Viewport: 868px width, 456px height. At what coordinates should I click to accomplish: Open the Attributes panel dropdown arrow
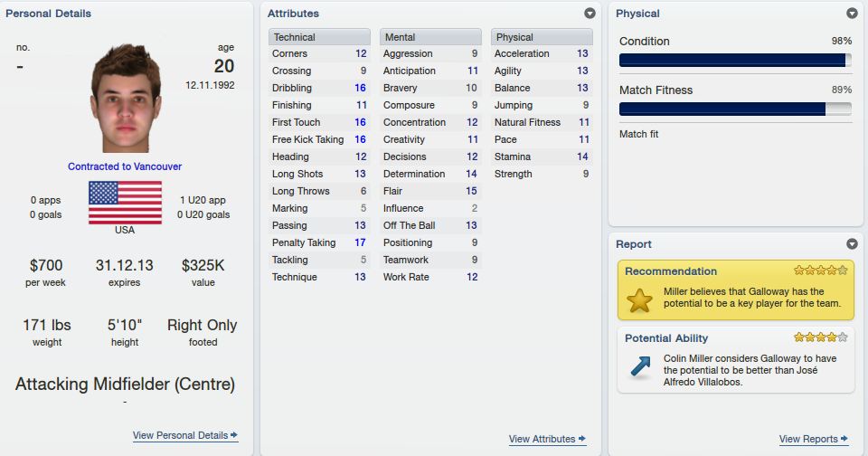point(590,14)
